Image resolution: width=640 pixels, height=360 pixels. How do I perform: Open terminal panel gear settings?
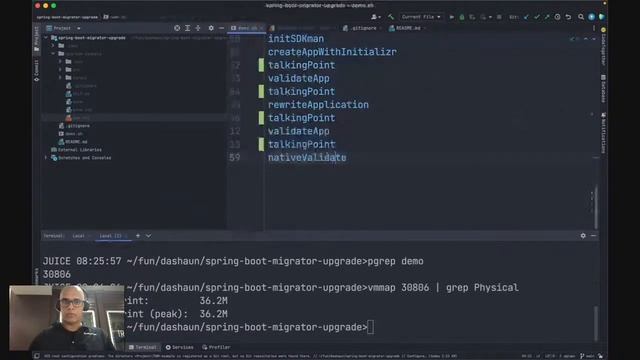[583, 236]
